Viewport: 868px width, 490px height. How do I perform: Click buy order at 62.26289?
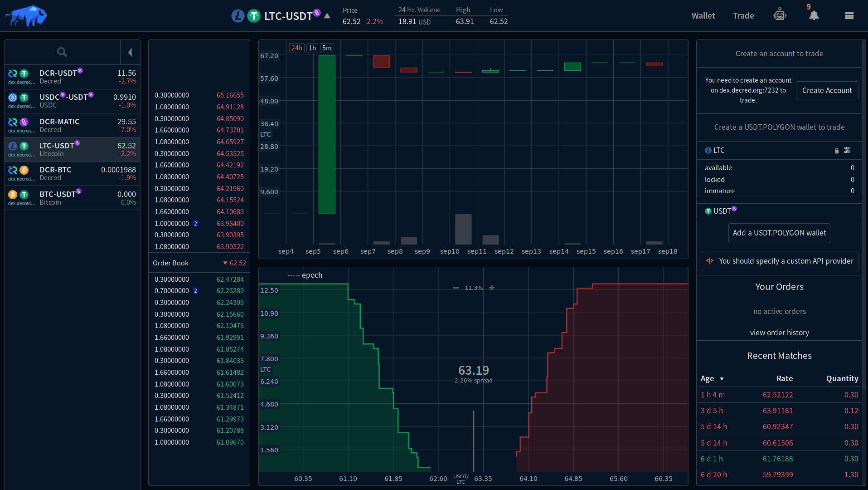[x=199, y=291]
